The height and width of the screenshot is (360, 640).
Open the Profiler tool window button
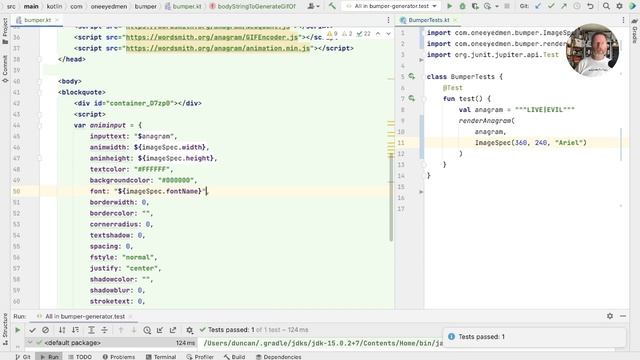[x=200, y=357]
